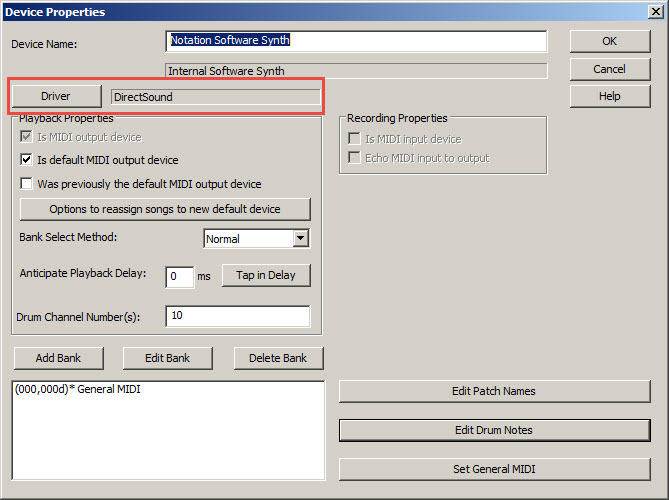669x500 pixels.
Task: Open Edit Patch Names
Action: [x=494, y=391]
